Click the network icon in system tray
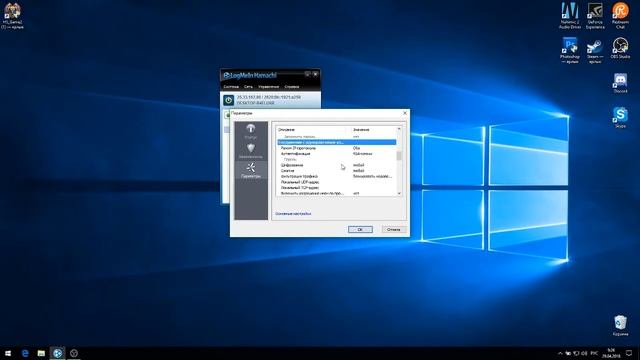This screenshot has height=360, width=640. [x=576, y=353]
